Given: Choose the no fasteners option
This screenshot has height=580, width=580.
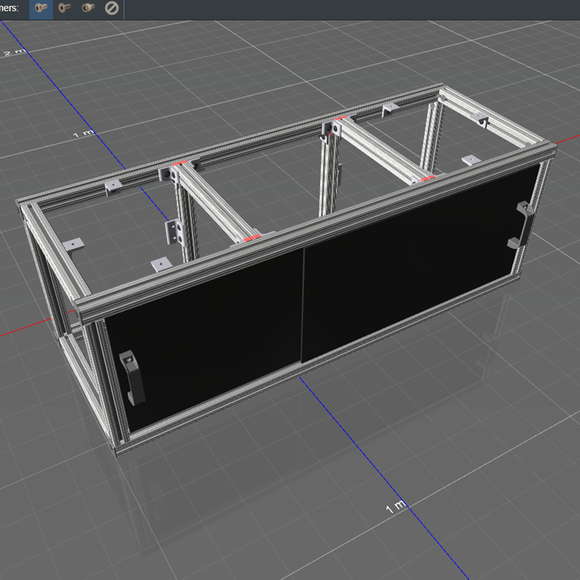Looking at the screenshot, I should (x=112, y=8).
